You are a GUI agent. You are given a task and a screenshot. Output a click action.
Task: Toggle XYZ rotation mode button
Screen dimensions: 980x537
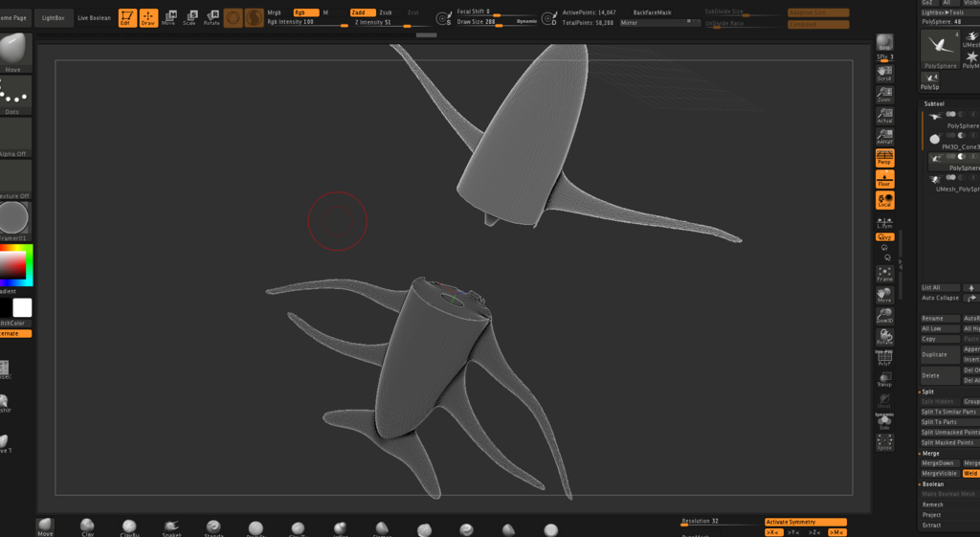(884, 237)
